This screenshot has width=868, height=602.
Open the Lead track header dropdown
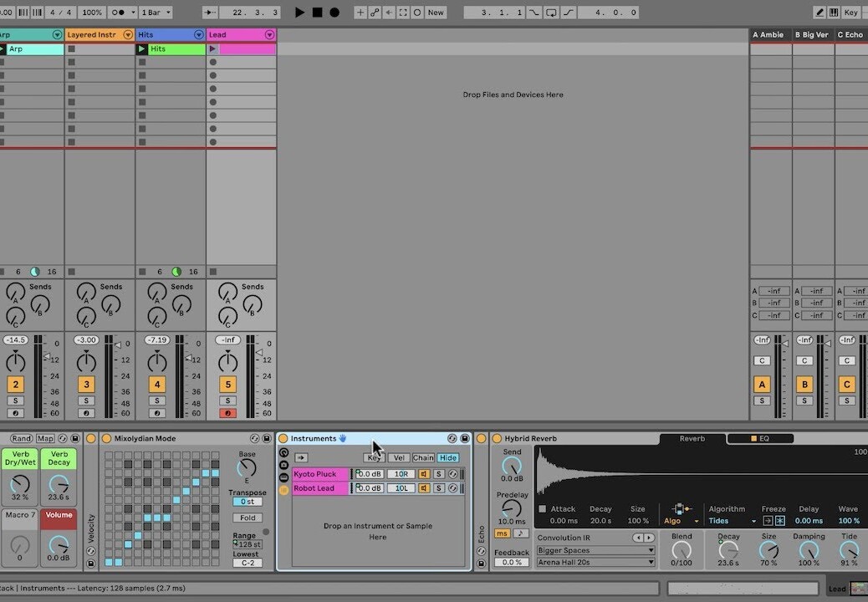click(269, 35)
